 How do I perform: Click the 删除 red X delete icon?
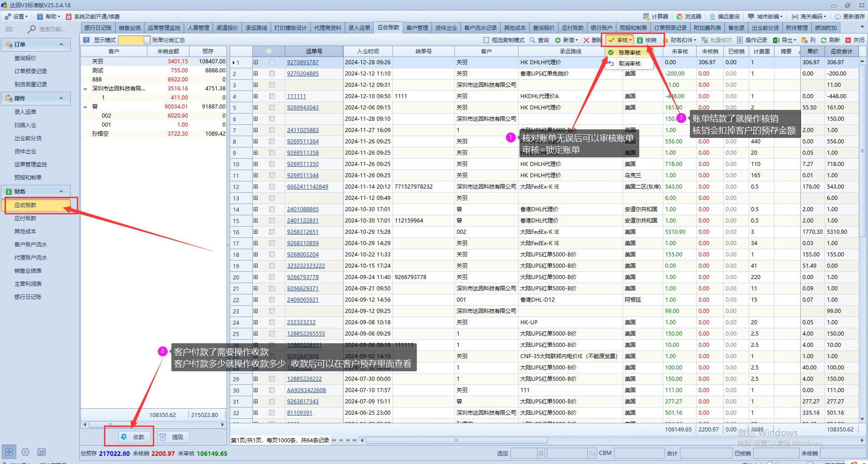[x=586, y=40]
